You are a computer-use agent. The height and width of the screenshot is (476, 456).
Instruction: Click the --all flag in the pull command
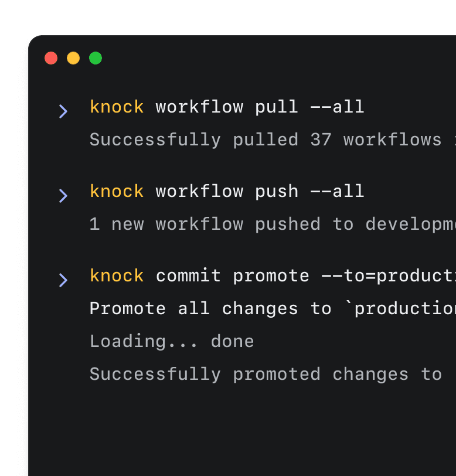coord(338,107)
